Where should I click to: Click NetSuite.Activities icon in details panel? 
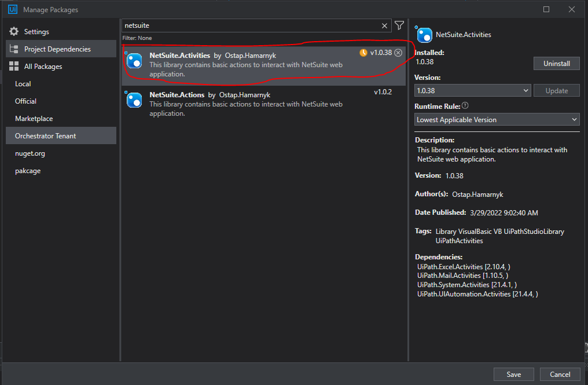(x=424, y=35)
